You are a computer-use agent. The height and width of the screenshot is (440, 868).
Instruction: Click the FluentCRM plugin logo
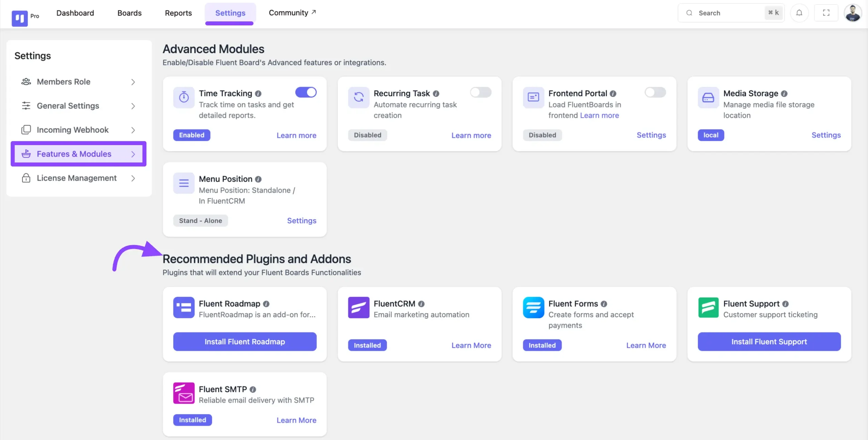[359, 307]
